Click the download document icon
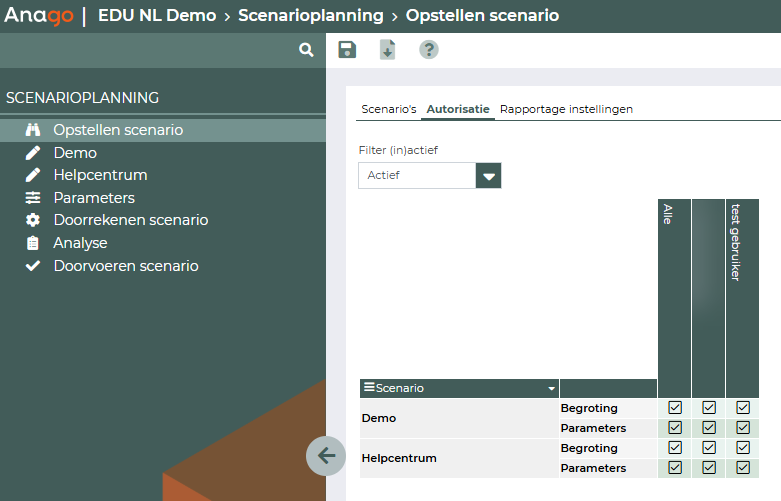 [388, 50]
